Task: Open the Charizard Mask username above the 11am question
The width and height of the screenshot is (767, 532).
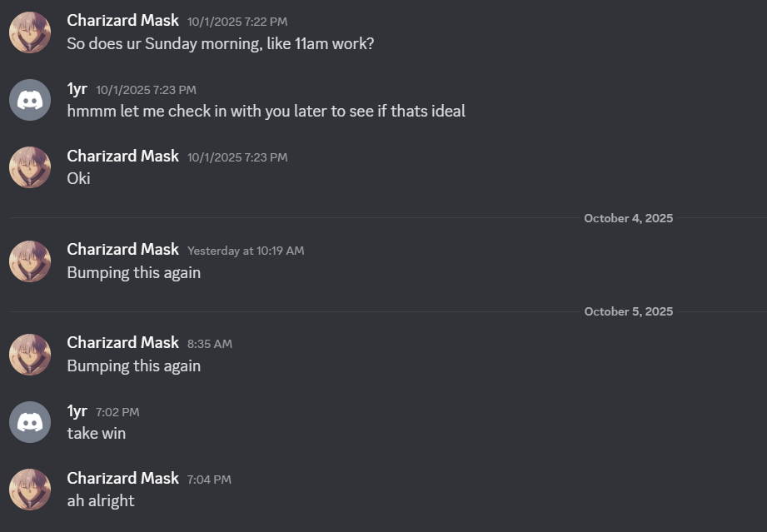Action: 122,20
